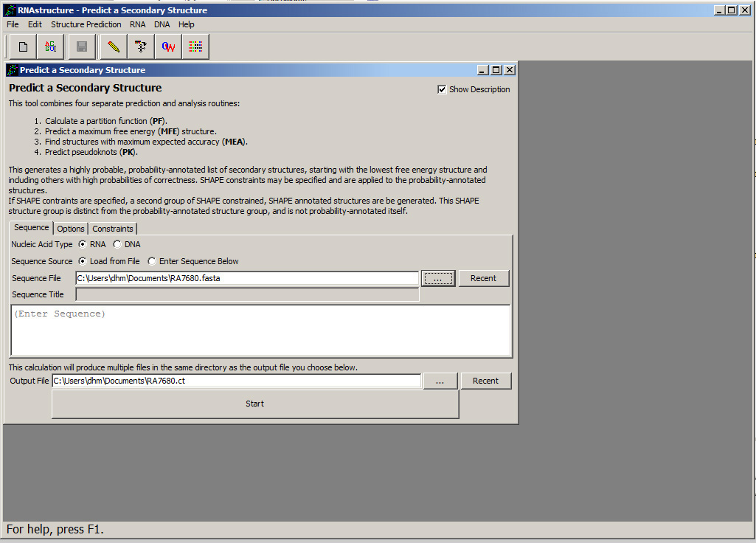Click the New blank document toolbar icon
The height and width of the screenshot is (543, 756).
(23, 46)
